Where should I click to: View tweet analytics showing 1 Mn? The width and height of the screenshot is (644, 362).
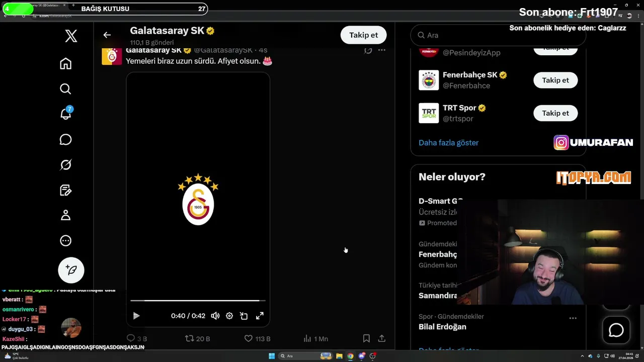tap(315, 338)
